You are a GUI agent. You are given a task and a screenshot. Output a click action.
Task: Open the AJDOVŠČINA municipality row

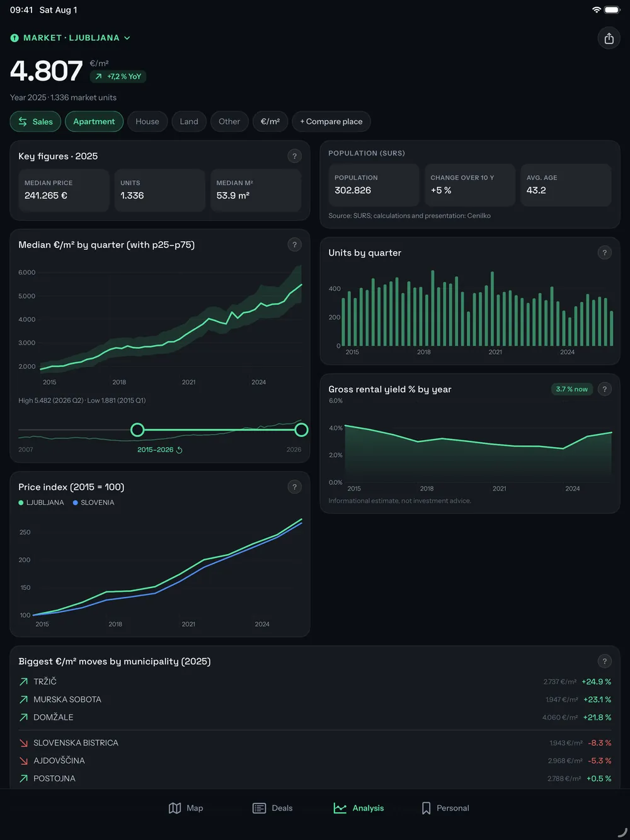[x=315, y=761]
